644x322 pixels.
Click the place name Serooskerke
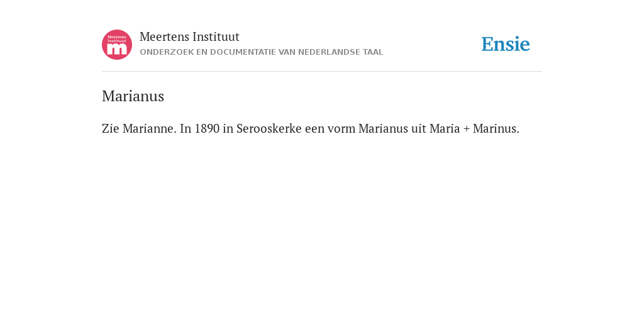pos(269,128)
